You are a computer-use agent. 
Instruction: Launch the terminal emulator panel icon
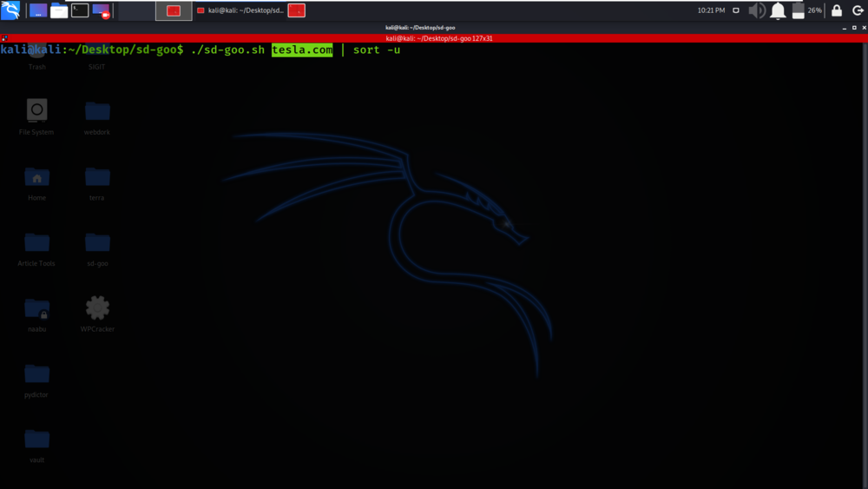tap(80, 10)
